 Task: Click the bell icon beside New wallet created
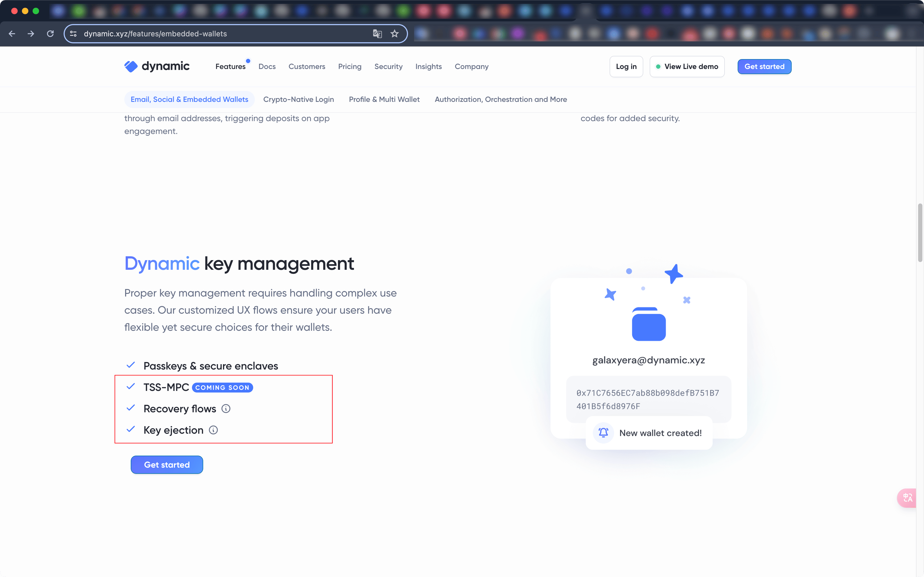pyautogui.click(x=603, y=433)
